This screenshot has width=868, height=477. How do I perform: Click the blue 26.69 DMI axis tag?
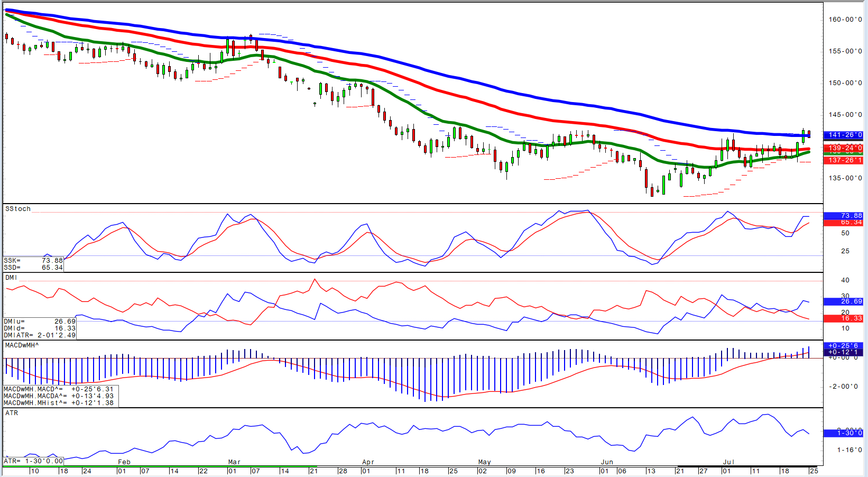[843, 301]
